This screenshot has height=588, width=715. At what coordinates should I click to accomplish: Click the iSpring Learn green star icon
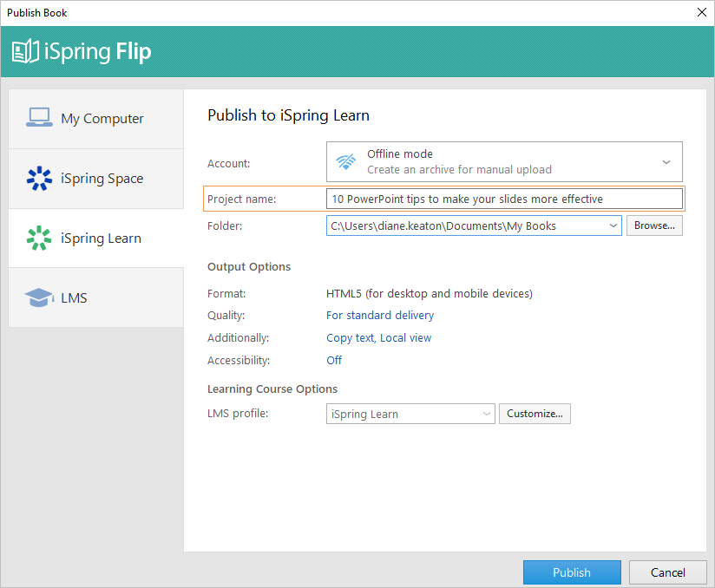click(39, 238)
